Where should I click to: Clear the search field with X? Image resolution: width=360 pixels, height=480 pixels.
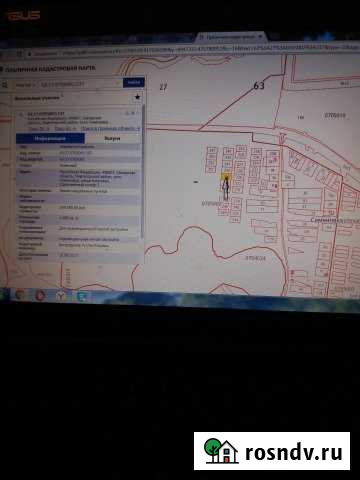click(118, 83)
